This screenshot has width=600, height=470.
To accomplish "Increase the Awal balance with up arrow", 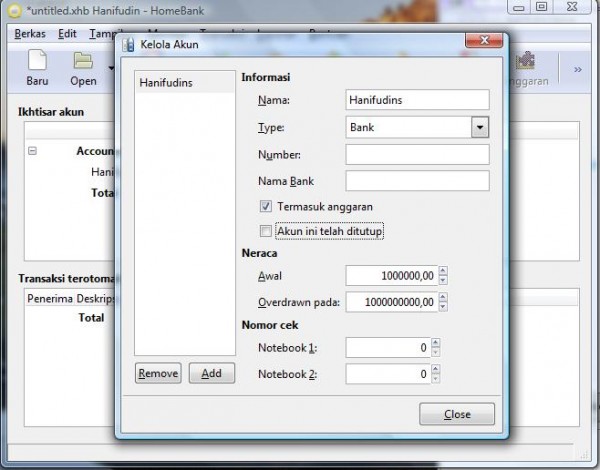I will (443, 270).
